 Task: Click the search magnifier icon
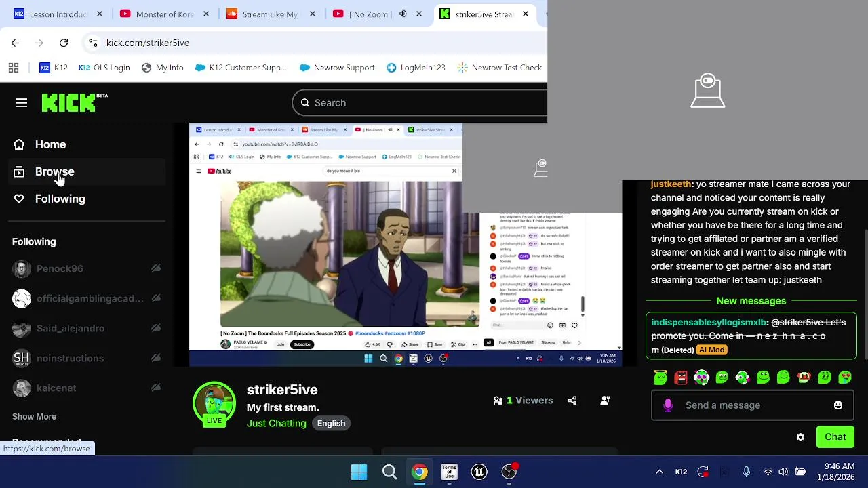pos(305,103)
